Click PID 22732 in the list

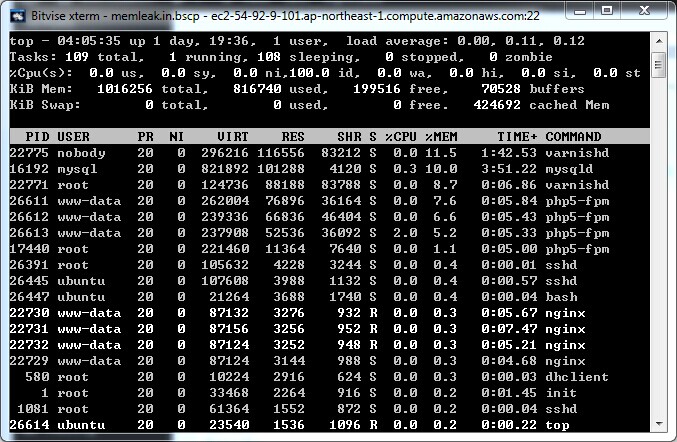point(29,344)
